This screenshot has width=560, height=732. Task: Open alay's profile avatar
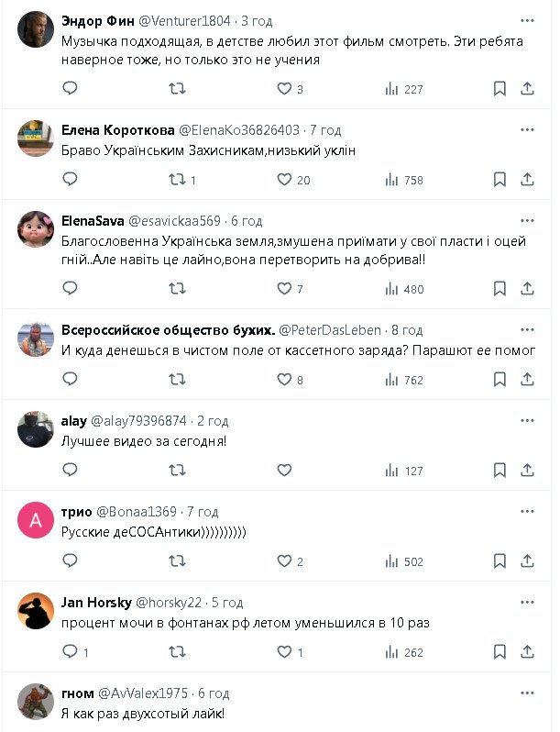(x=36, y=430)
